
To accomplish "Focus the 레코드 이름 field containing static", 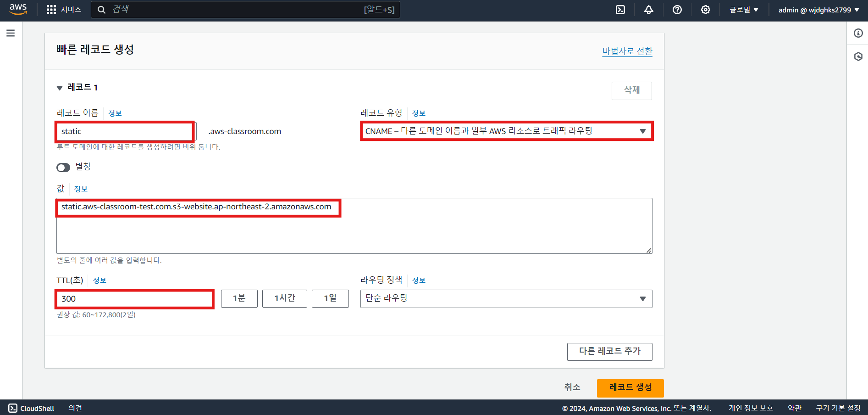I will pos(126,131).
